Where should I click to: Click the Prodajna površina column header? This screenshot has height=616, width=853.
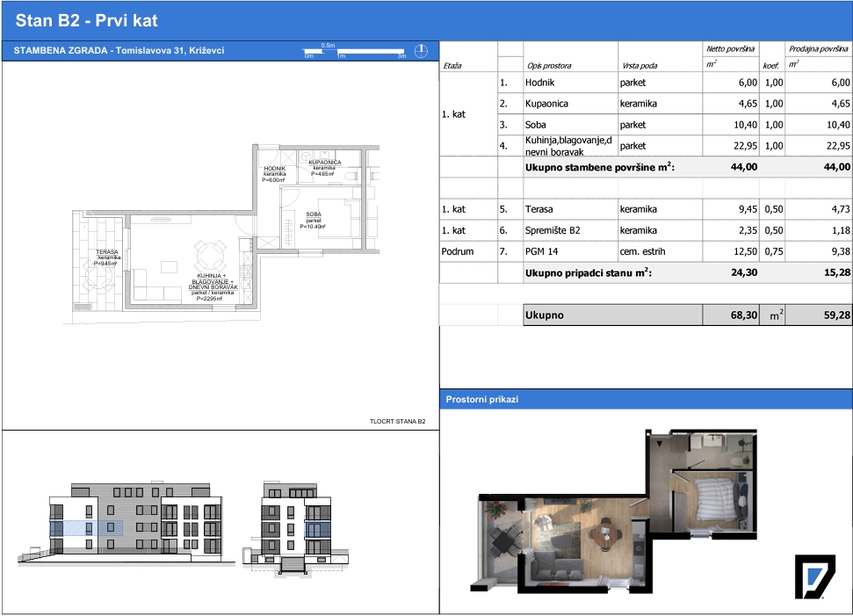coord(818,49)
